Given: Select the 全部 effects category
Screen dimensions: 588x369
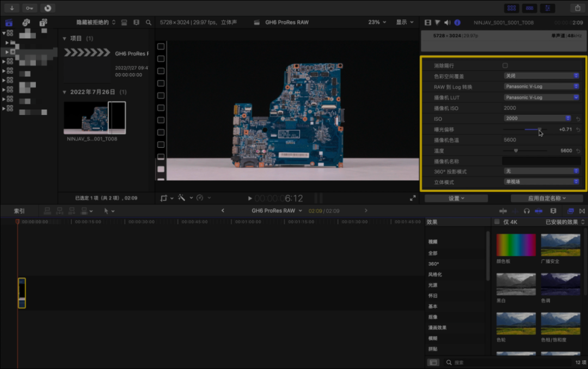Looking at the screenshot, I should coord(433,253).
